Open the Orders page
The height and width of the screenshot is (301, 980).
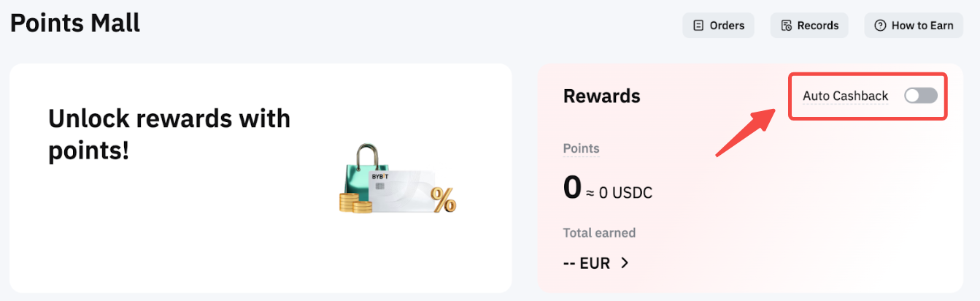tap(727, 26)
